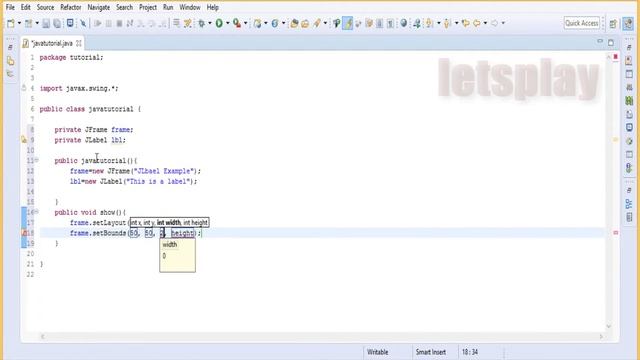640x360 pixels.
Task: Click the warning marker on line 9
Action: (24, 140)
